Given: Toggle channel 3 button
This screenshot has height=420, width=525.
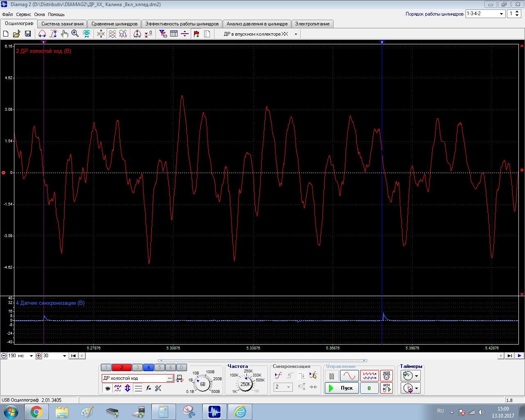Looking at the screenshot, I should tap(137, 367).
